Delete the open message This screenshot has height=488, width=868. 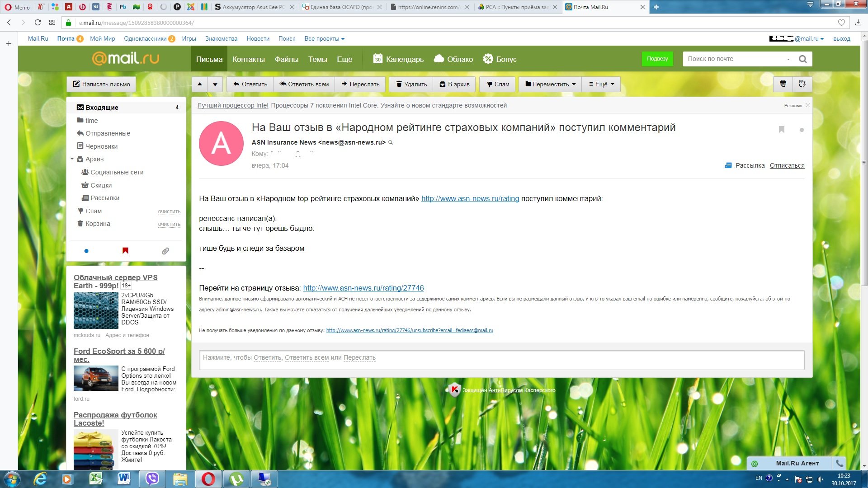click(x=411, y=84)
